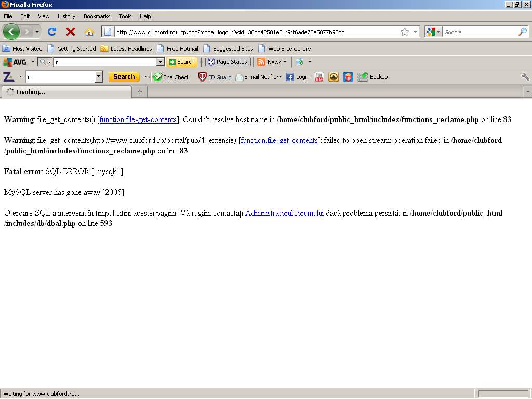Open the toolbar wrench settings icon
This screenshot has height=399, width=532.
click(x=525, y=77)
